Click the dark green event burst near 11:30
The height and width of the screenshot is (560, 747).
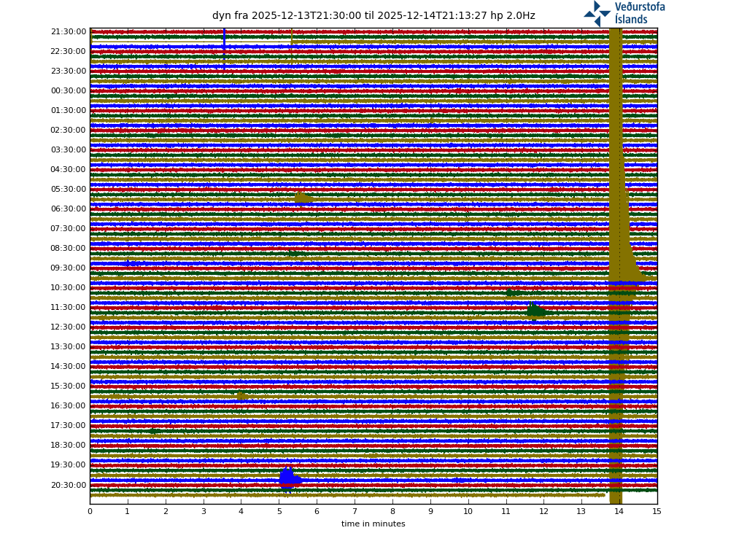click(x=535, y=311)
